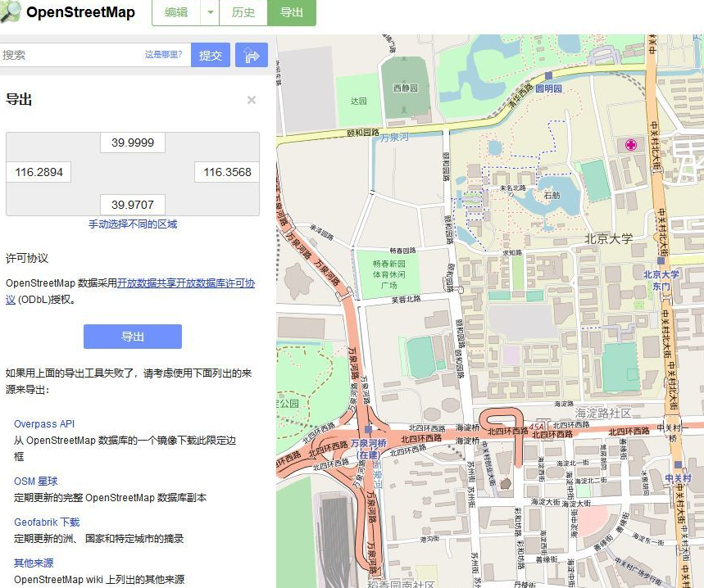
Task: Click the 这是哪里? link
Action: (x=163, y=55)
